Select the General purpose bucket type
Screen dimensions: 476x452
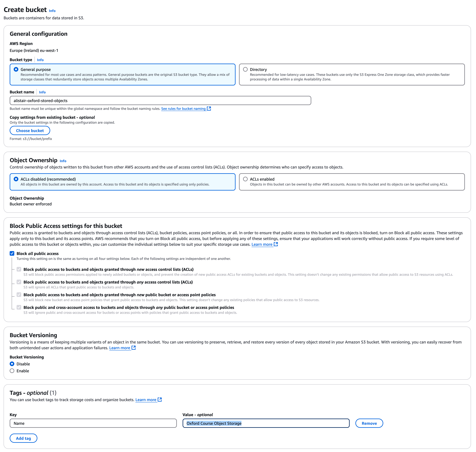tap(16, 69)
